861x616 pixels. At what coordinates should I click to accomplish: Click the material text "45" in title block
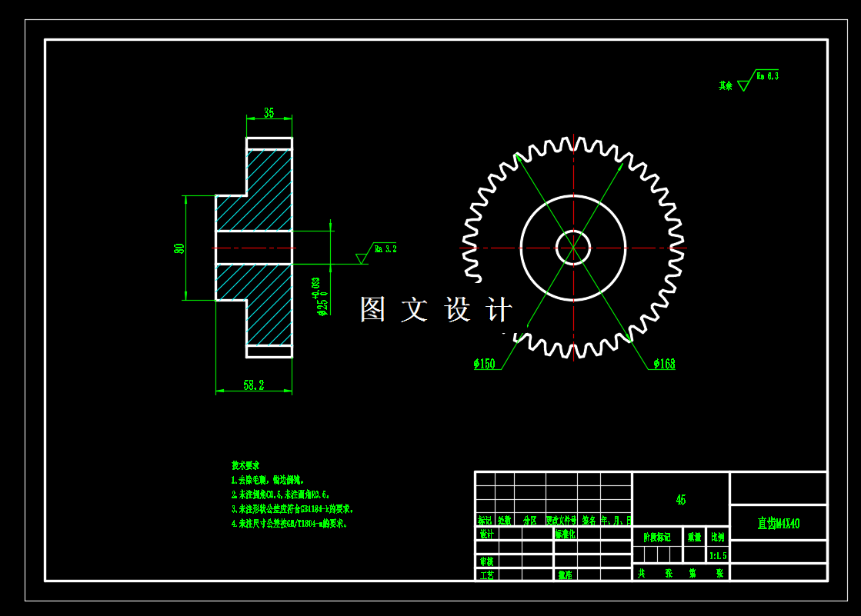point(681,500)
